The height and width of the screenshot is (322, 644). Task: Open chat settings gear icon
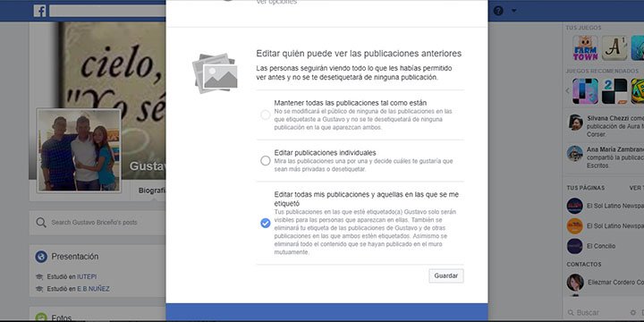(633, 312)
